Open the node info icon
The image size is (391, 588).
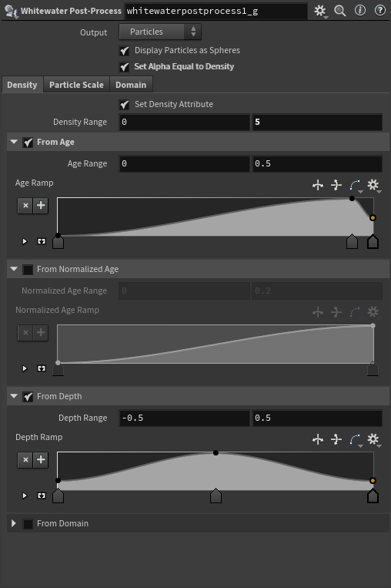click(360, 11)
